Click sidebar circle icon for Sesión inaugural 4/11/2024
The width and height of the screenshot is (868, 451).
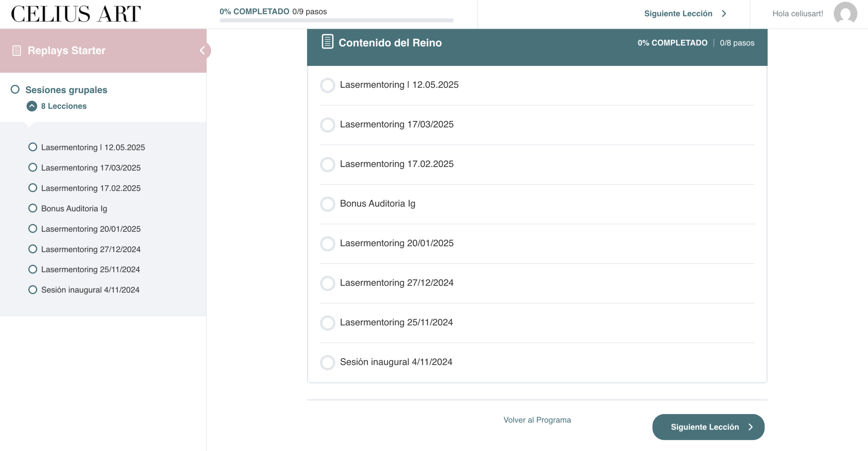[x=33, y=289]
